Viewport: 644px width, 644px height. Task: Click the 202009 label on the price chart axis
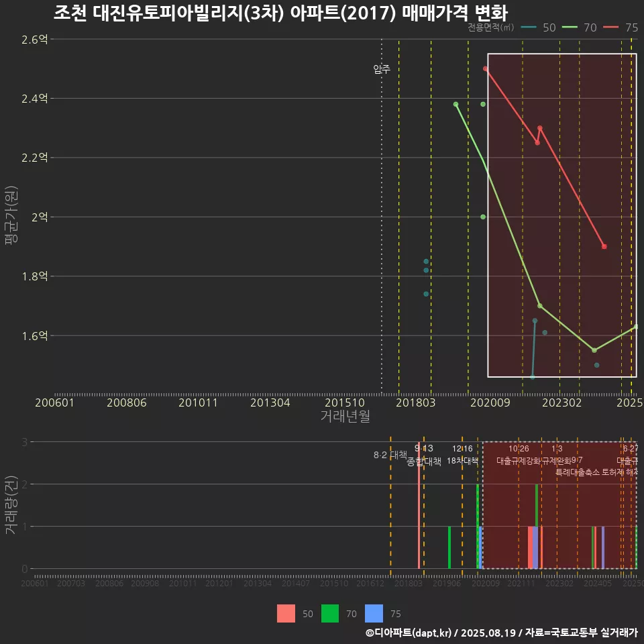pos(490,402)
